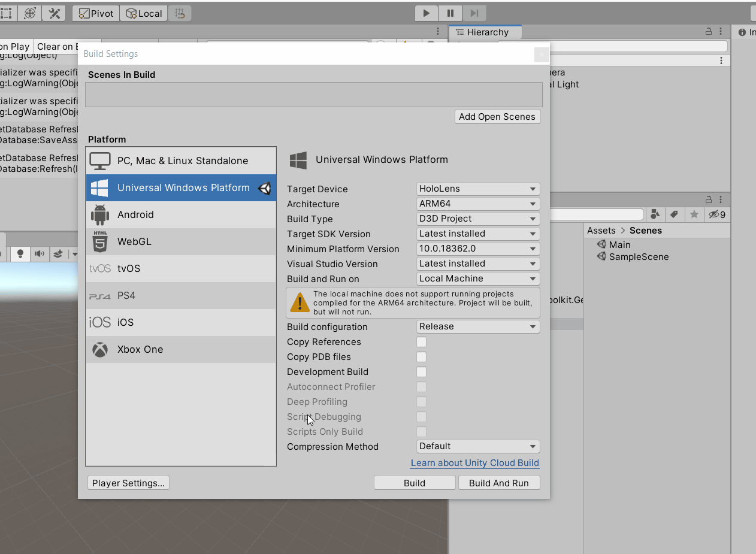
Task: Open the Project panel options menu
Action: [721, 199]
